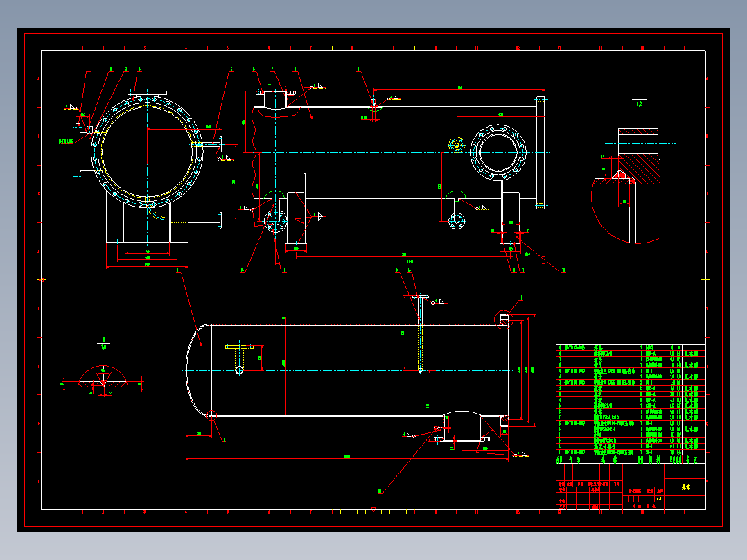Select the small yellow nozzle circle in elevation view
Screen dimensions: 747x560
point(457,145)
